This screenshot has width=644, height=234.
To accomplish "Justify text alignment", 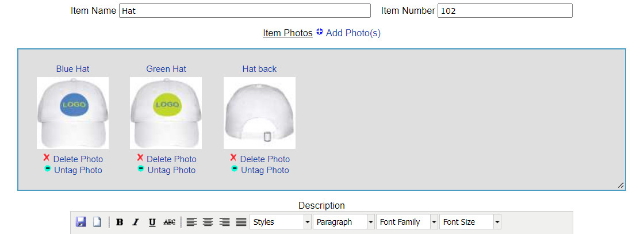I will tap(241, 222).
